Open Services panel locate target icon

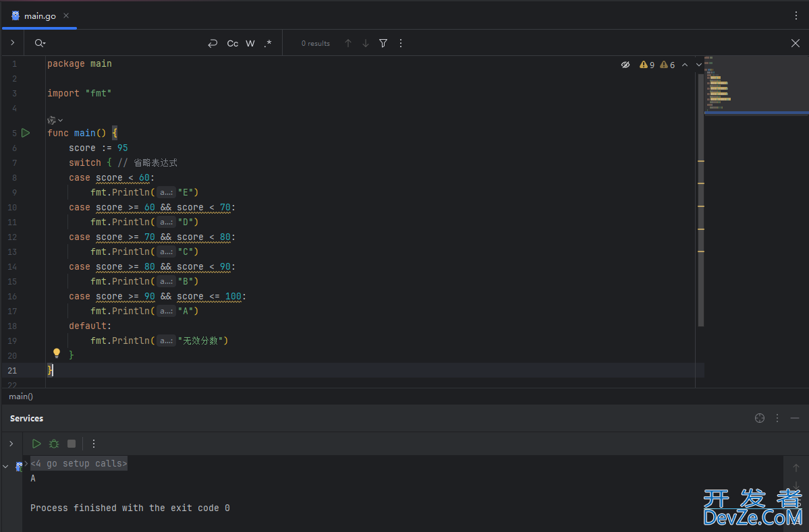760,418
